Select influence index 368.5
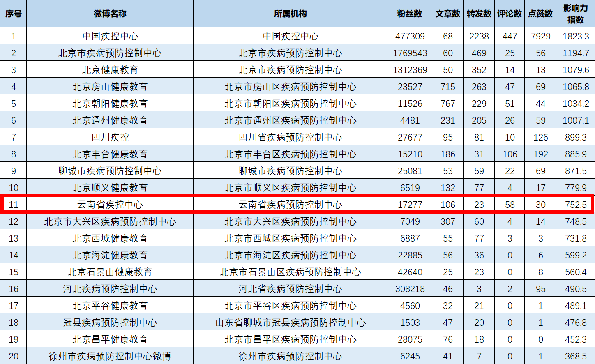Image resolution: width=595 pixels, height=364 pixels. click(576, 356)
